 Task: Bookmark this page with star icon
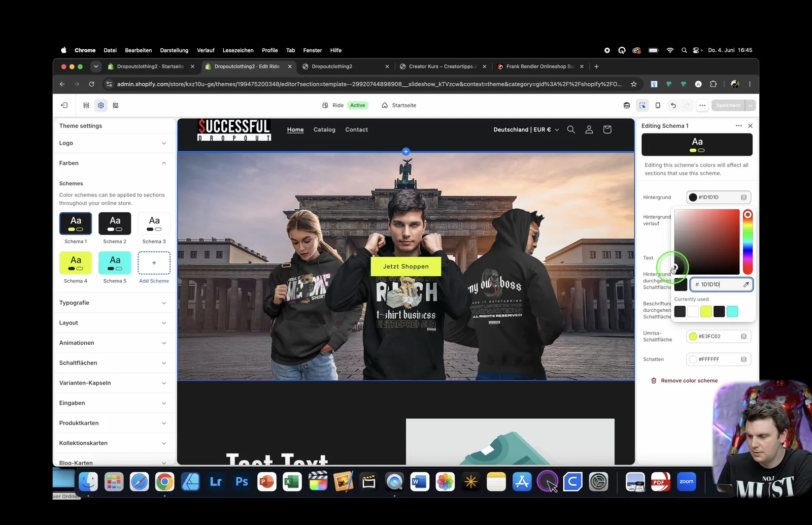(x=634, y=84)
